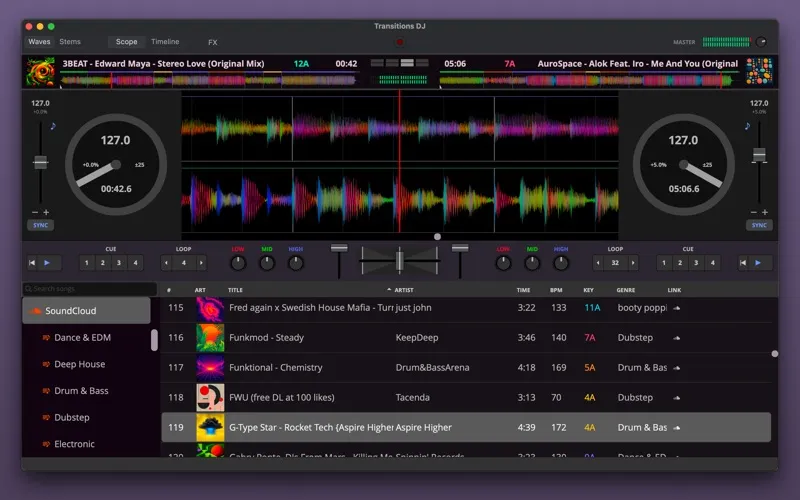Click the left deck pitch fader
Viewport: 800px width, 500px height.
40,163
